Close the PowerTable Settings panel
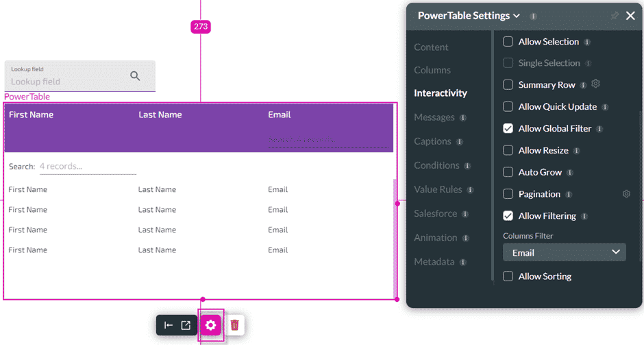This screenshot has width=644, height=345. (630, 16)
